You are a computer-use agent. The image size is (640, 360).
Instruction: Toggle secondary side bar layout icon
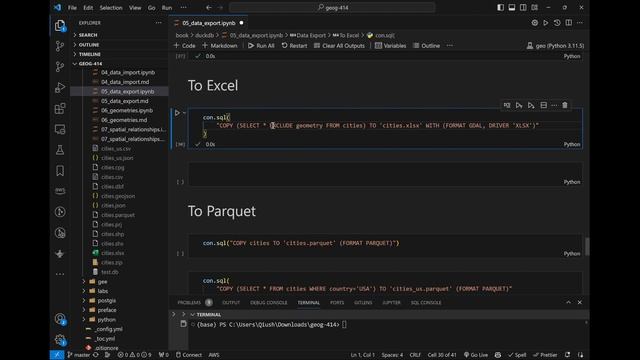pyautogui.click(x=523, y=7)
